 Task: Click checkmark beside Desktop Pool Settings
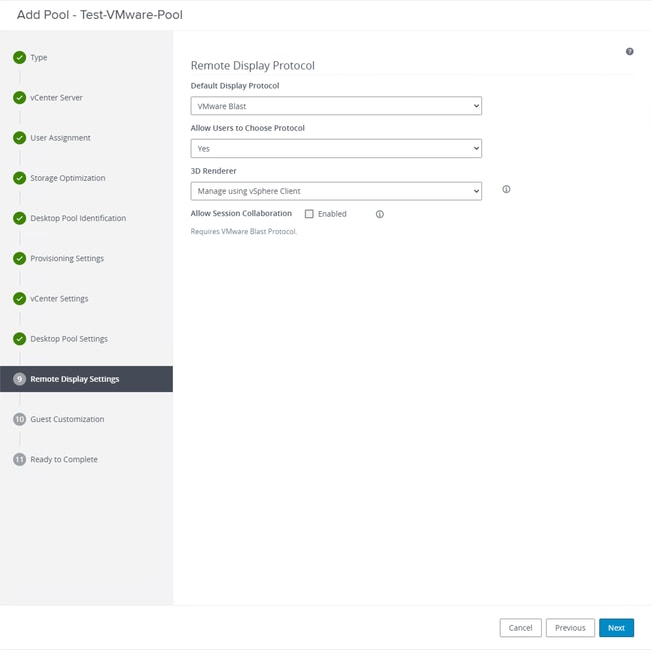[x=20, y=339]
